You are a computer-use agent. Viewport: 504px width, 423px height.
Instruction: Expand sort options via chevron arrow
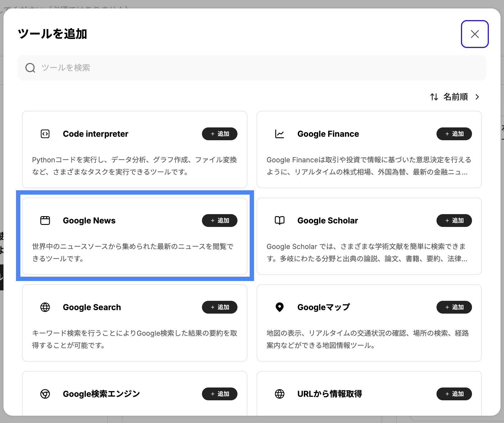[x=477, y=97]
